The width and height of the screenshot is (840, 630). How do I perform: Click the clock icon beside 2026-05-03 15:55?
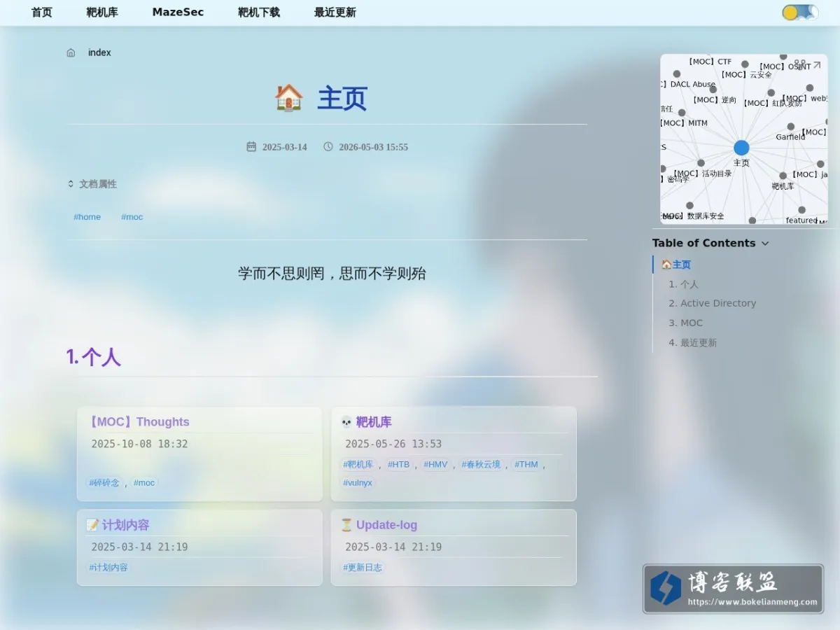coord(328,146)
